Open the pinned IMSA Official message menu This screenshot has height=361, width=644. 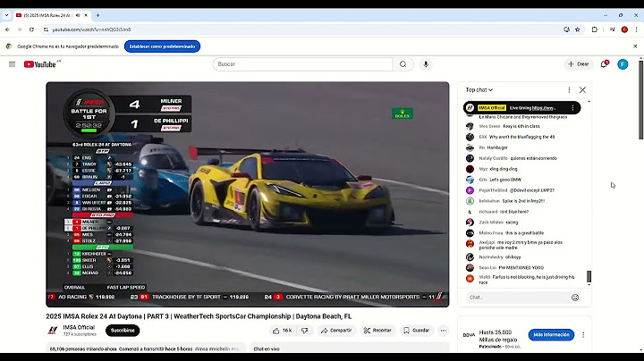573,108
